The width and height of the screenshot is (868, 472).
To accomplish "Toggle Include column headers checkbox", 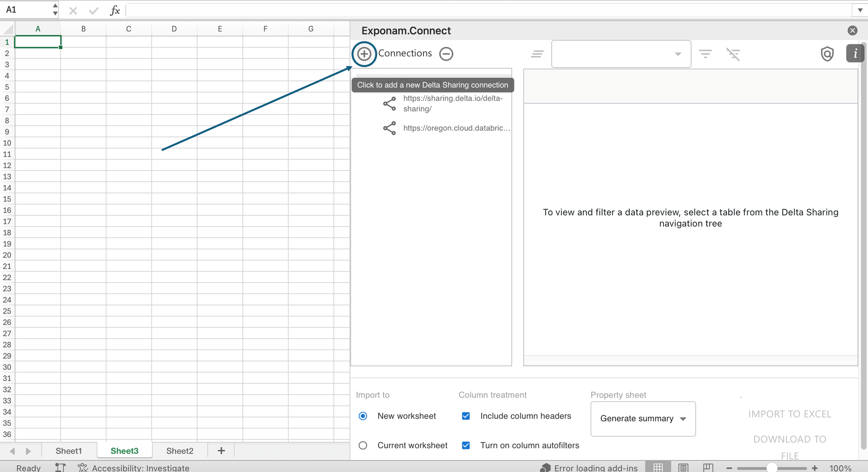I will click(x=466, y=416).
